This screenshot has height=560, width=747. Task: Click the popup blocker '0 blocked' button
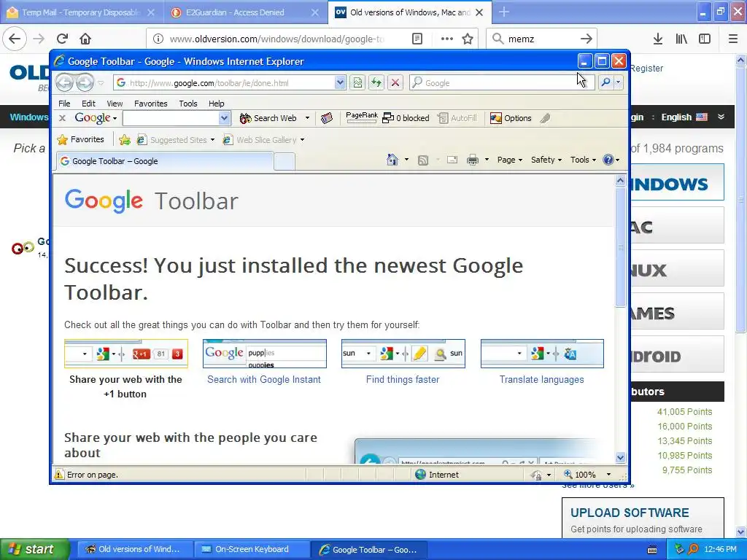(406, 118)
